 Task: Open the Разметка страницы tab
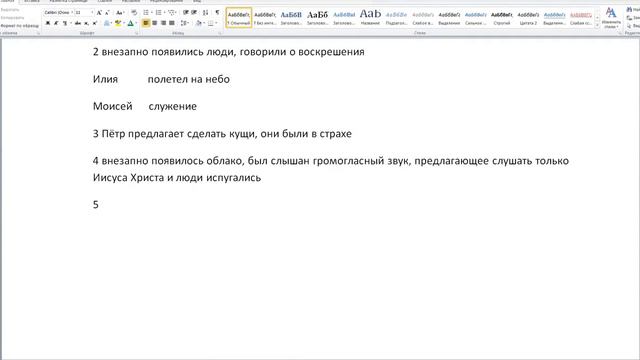[68, 1]
